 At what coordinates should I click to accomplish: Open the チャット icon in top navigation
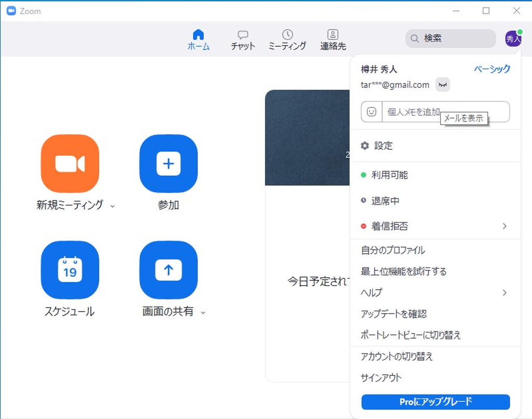243,34
